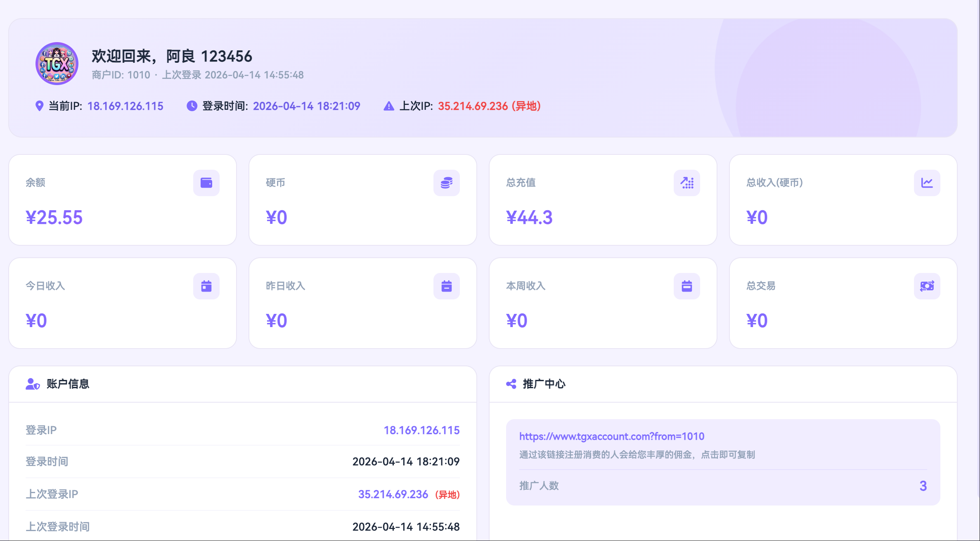This screenshot has height=541, width=980.
Task: Click the total recharge chart icon
Action: click(x=686, y=183)
